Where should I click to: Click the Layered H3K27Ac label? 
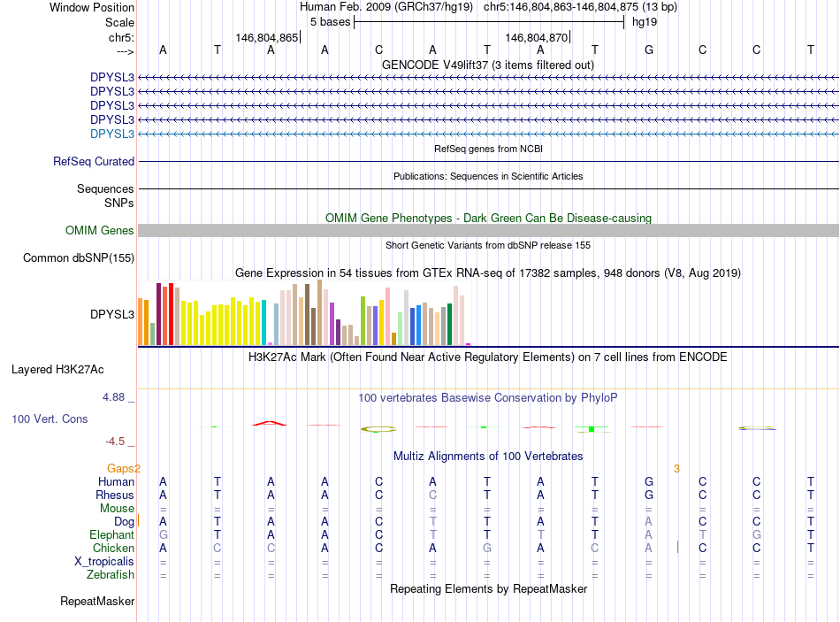point(57,370)
